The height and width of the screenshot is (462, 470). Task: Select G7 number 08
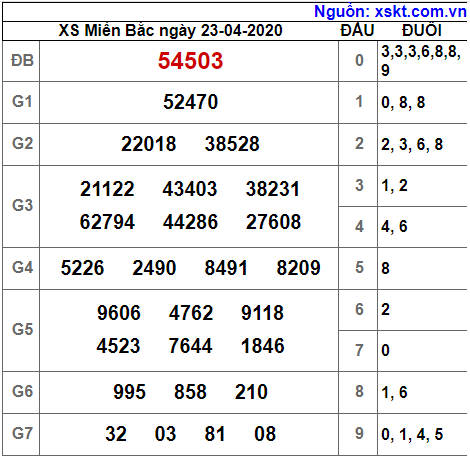[x=265, y=434]
